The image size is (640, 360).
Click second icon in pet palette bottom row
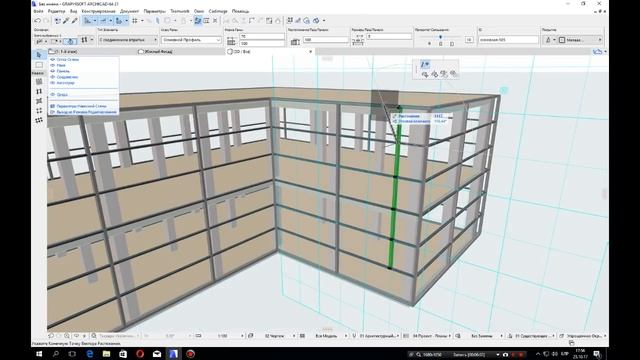434,74
